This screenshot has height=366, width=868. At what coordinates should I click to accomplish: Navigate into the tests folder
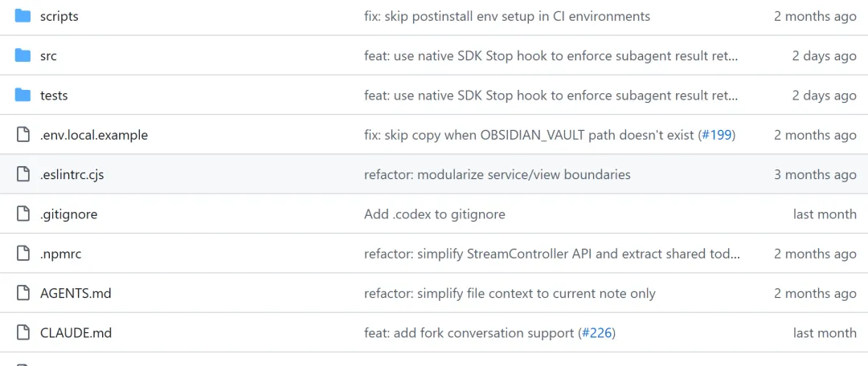pyautogui.click(x=54, y=96)
